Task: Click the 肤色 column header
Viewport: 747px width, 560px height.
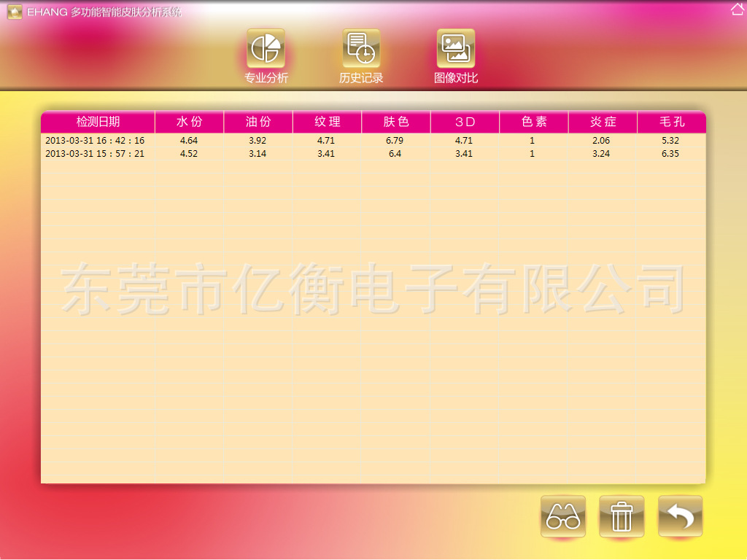Action: [395, 122]
